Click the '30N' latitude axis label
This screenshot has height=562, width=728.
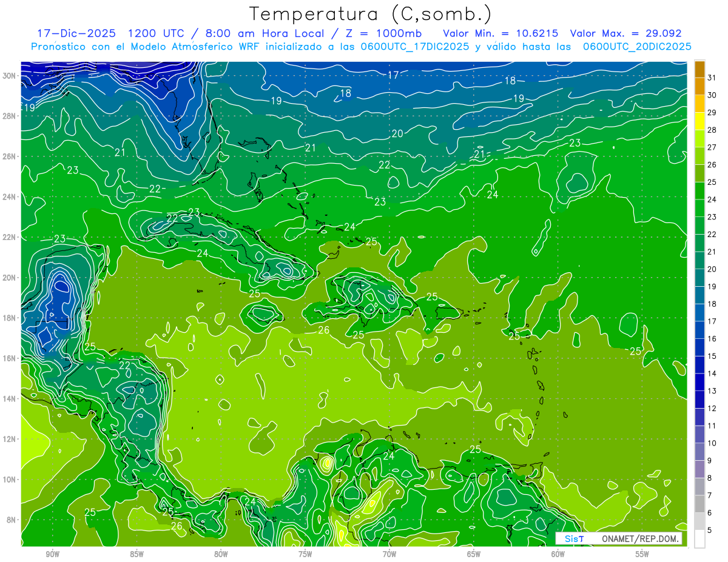tap(10, 76)
